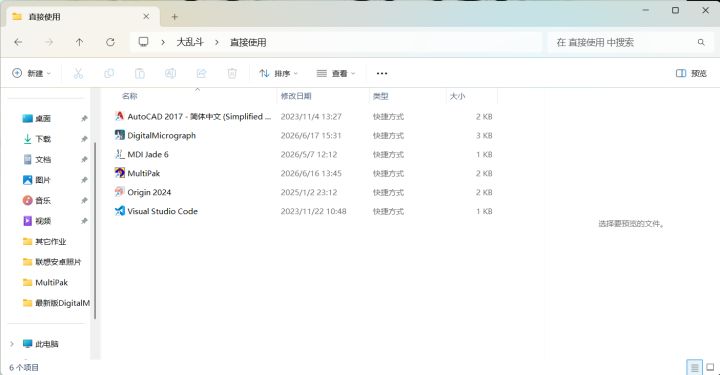
Task: Click the 3 KB size cell
Action: pos(484,135)
